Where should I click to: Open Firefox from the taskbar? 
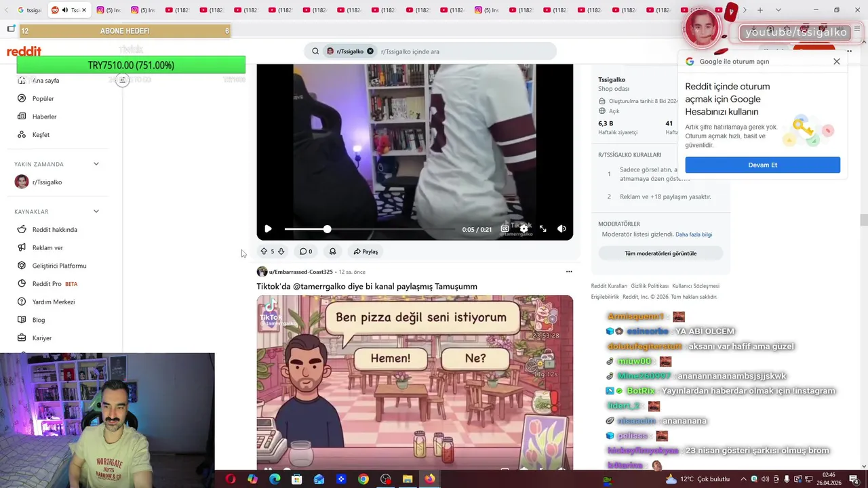[430, 479]
